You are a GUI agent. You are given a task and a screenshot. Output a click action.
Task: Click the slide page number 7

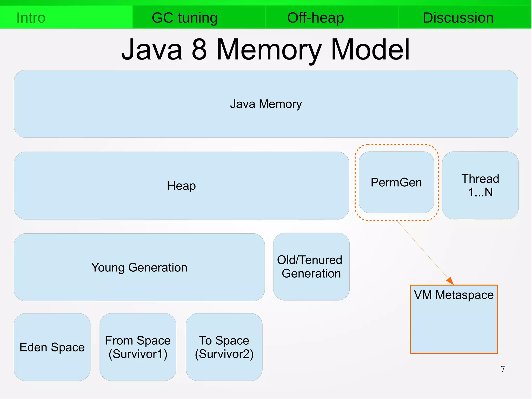(x=503, y=369)
